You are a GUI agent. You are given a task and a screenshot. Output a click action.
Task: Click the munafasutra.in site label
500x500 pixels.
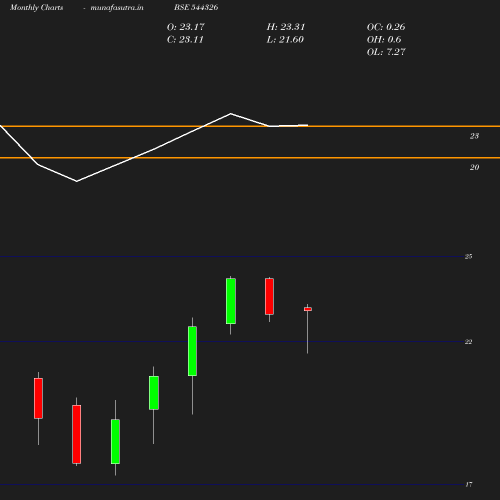click(117, 7)
